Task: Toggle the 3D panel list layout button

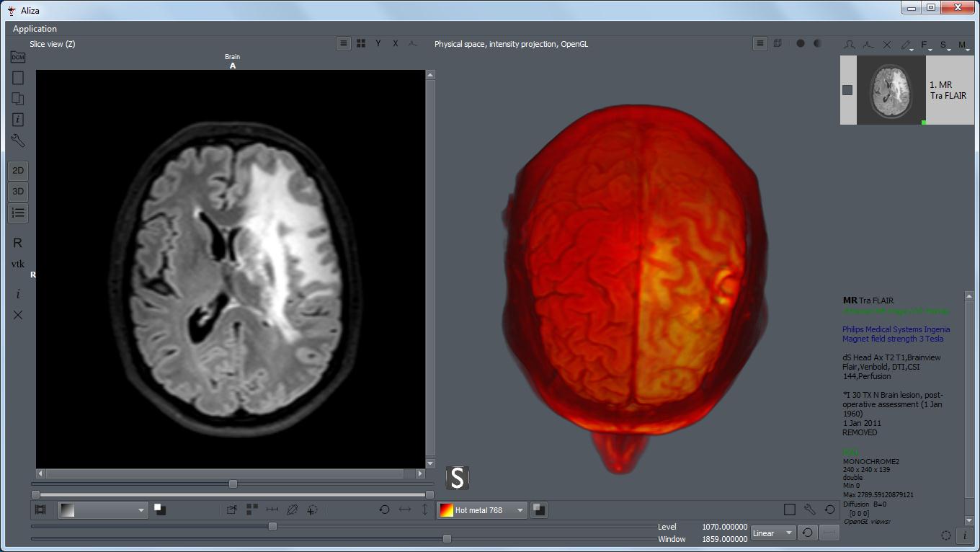Action: point(760,44)
